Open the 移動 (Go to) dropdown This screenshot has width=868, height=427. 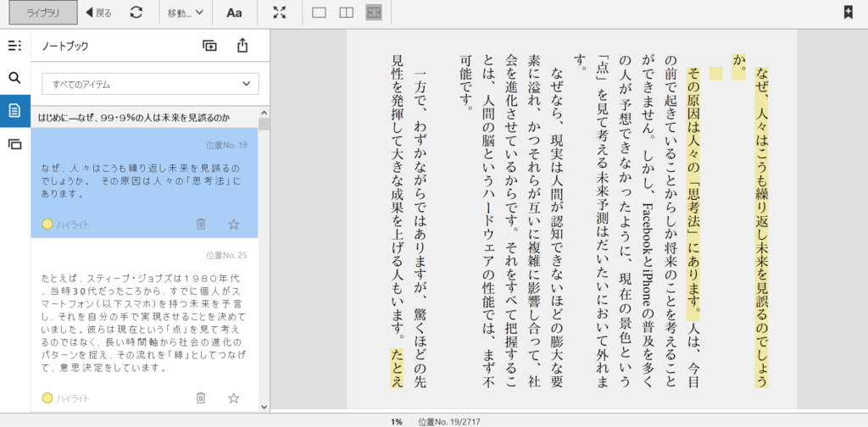click(x=186, y=13)
